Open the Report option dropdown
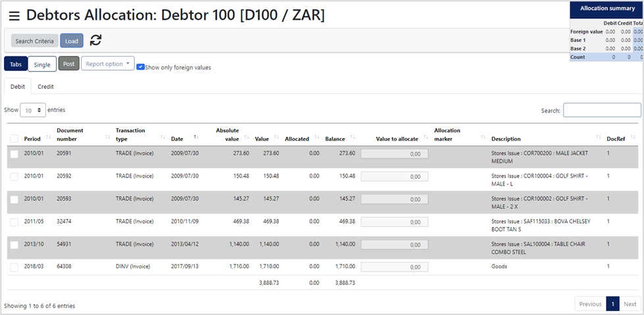Image resolution: width=644 pixels, height=315 pixels. pyautogui.click(x=108, y=64)
